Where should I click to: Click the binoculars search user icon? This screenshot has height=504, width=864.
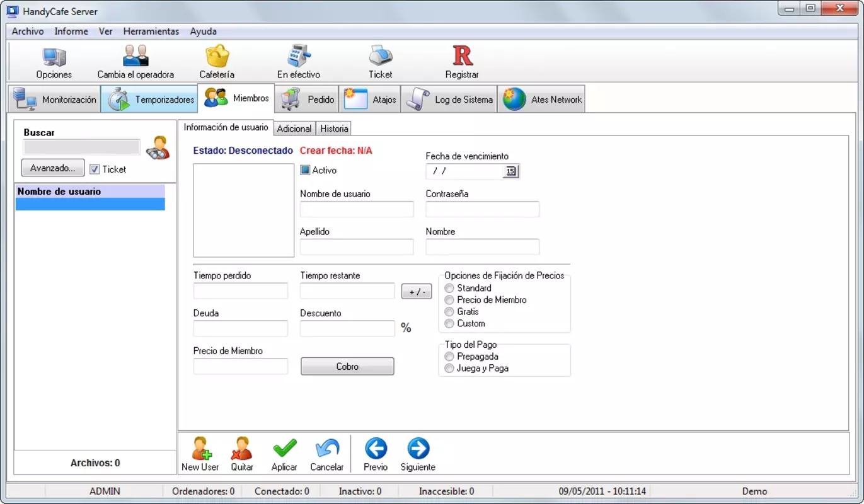158,147
